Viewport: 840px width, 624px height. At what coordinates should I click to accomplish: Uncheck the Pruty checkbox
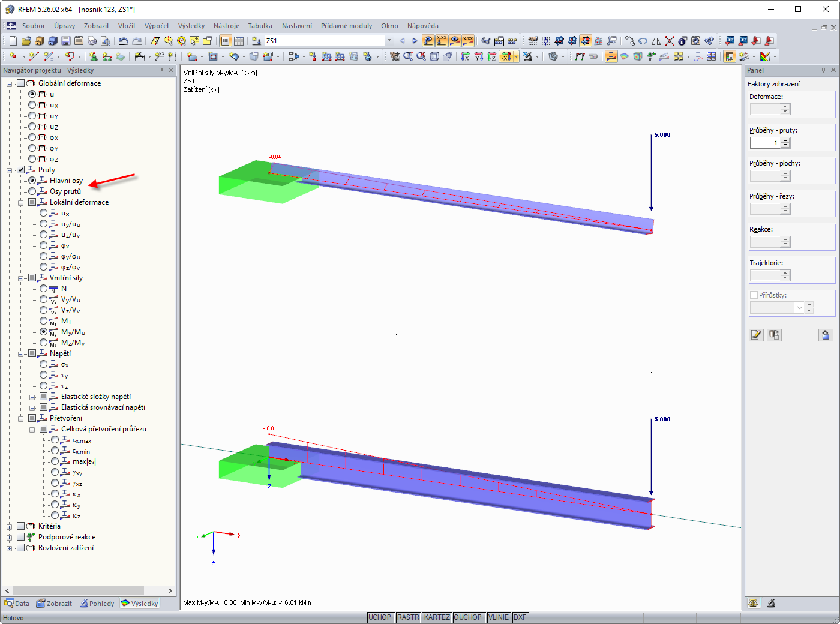pos(21,170)
